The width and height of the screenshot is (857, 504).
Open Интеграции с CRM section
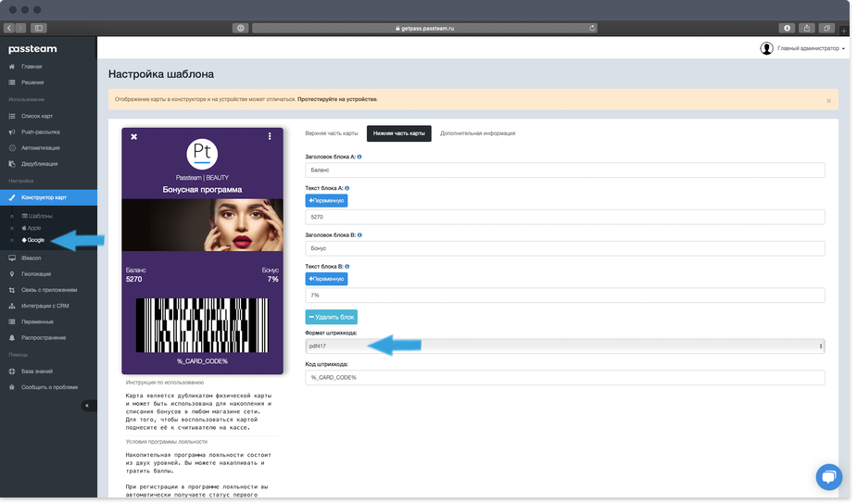[44, 306]
